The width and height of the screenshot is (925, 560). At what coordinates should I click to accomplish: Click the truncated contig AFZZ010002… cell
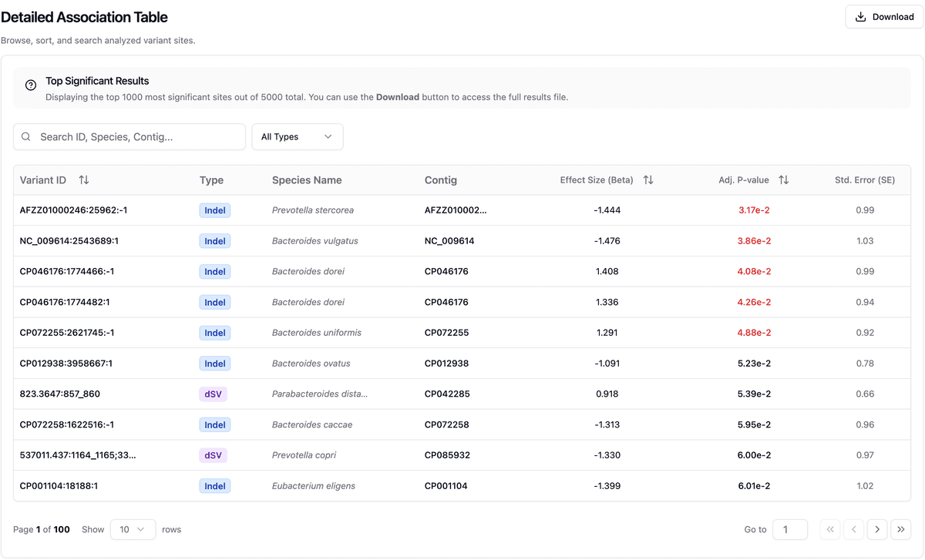(x=456, y=210)
